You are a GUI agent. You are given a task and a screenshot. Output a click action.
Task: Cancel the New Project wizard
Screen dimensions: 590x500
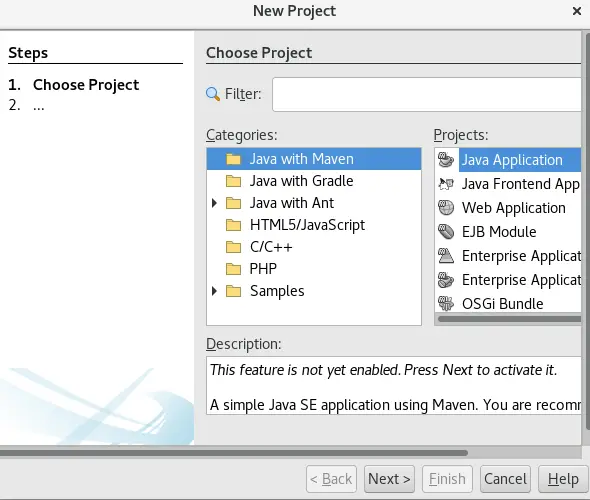[x=505, y=479]
